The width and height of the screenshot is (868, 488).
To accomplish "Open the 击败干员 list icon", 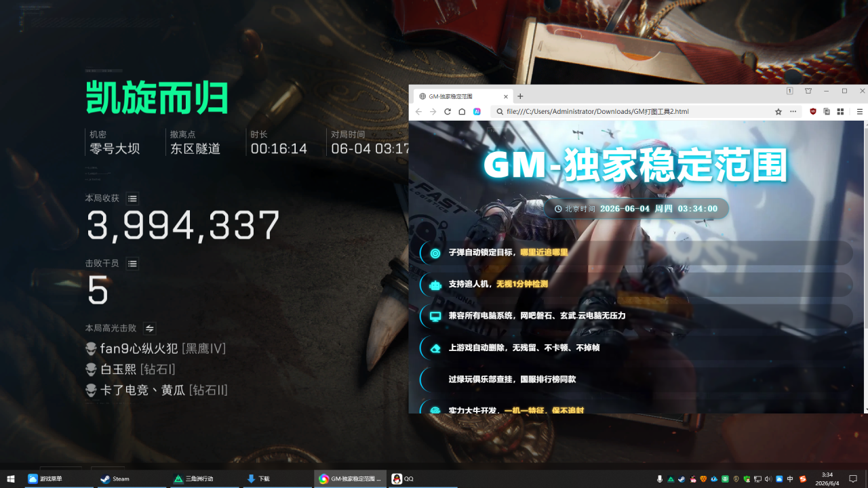I will click(133, 263).
